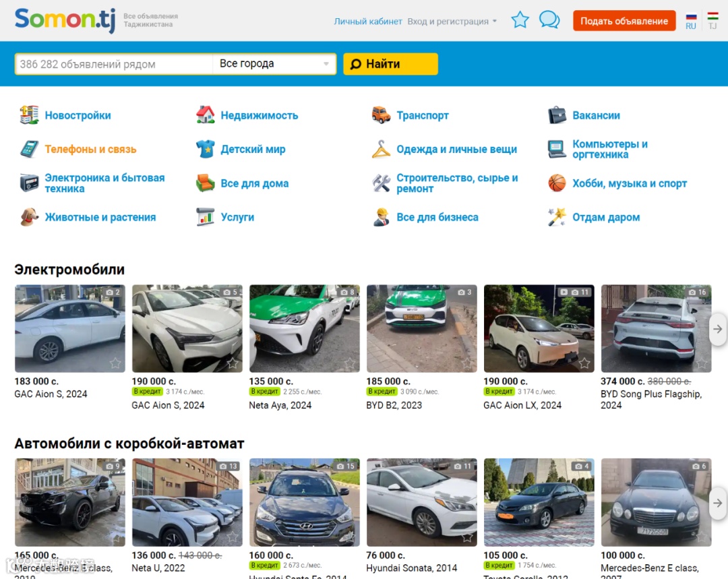Open the Все города city dropdown

(274, 63)
